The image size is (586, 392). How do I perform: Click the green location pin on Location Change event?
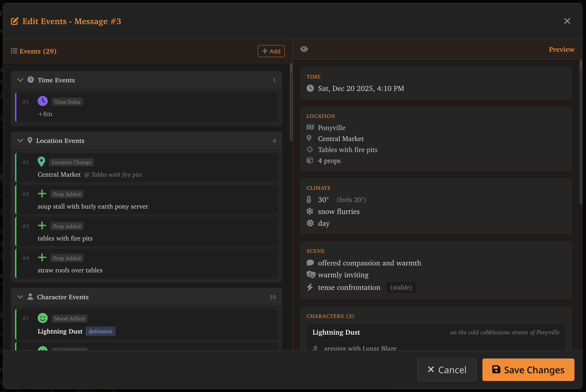42,162
